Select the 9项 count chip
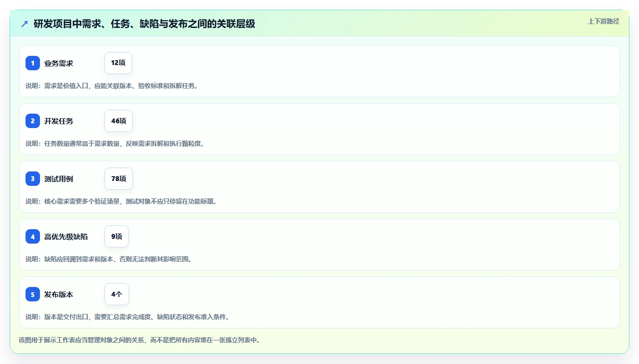The image size is (639, 364). (x=117, y=236)
